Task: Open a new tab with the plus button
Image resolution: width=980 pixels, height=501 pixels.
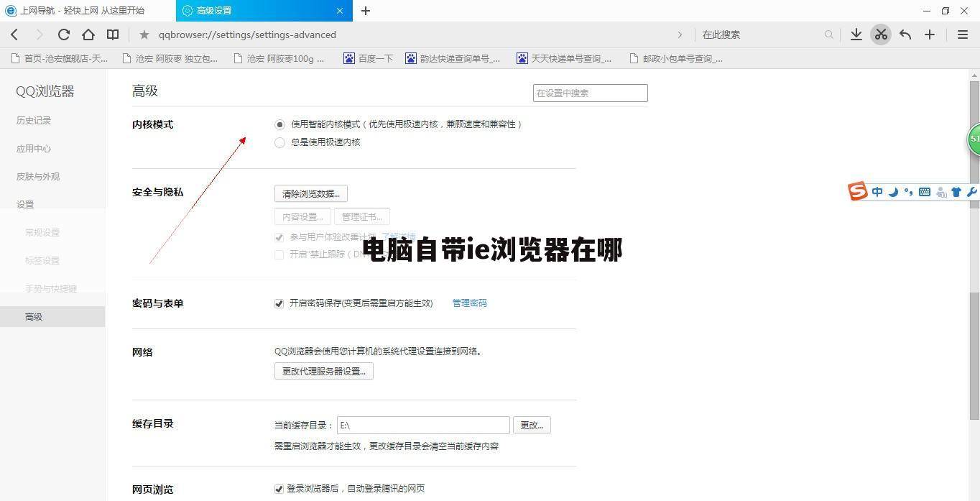Action: [366, 11]
